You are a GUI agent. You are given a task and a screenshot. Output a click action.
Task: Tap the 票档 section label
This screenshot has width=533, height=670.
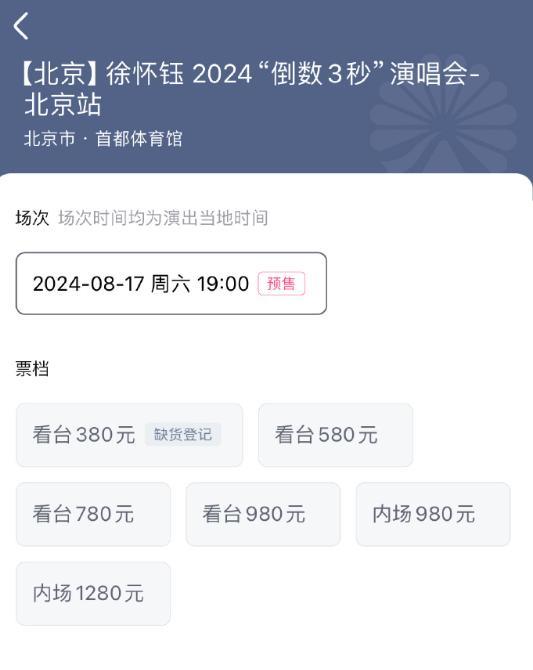32,368
